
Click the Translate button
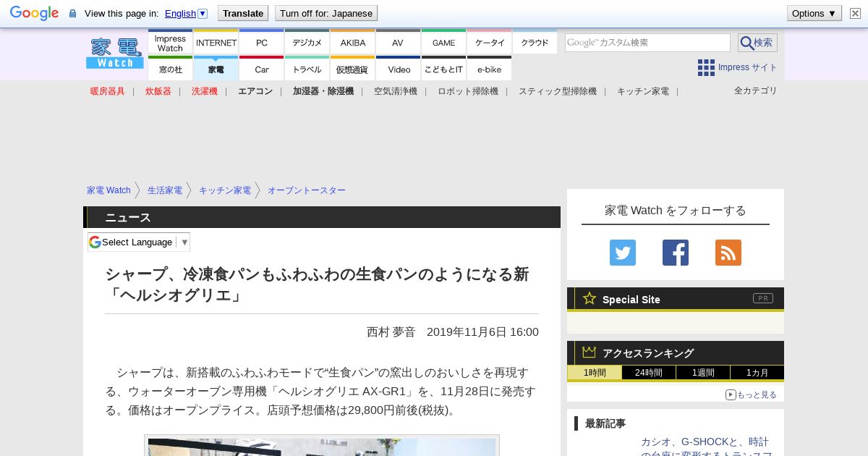click(242, 13)
